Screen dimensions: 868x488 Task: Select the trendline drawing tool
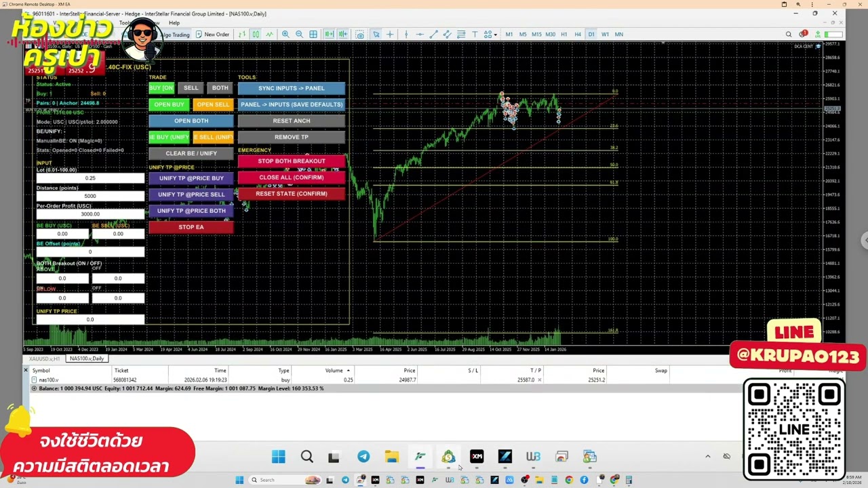click(x=434, y=35)
